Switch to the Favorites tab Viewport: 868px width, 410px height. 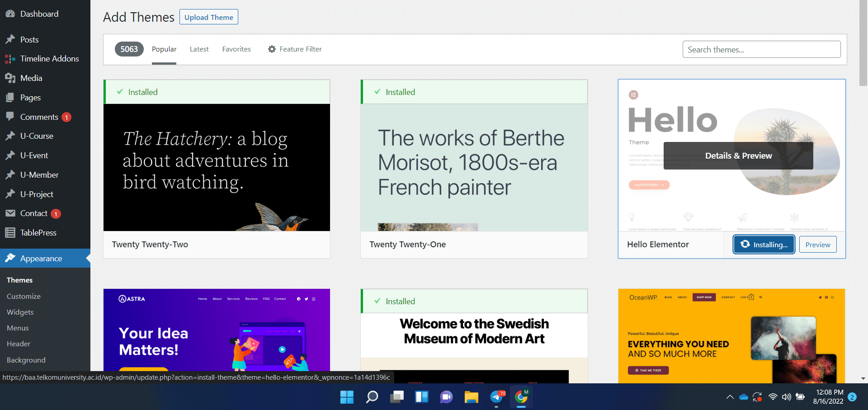[x=236, y=49]
